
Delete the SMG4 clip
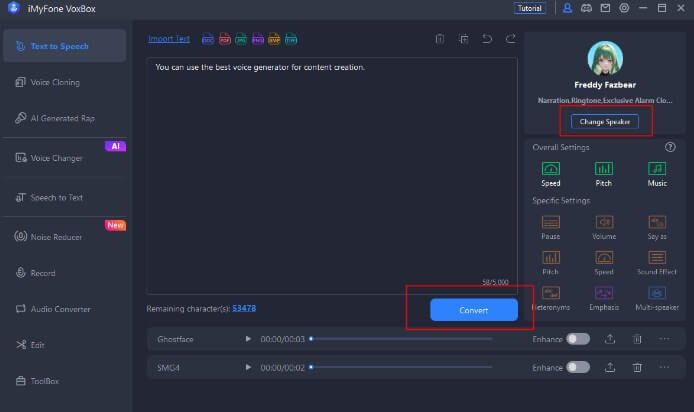637,367
